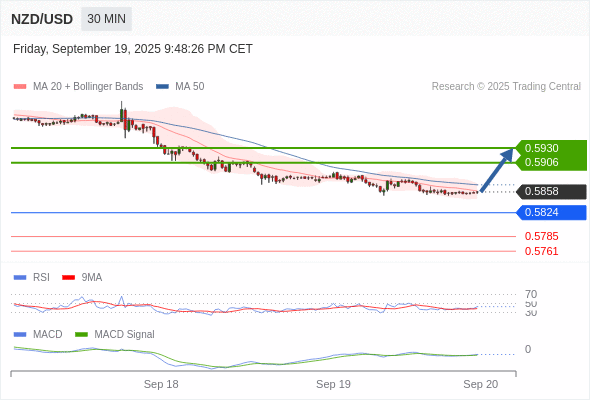Toggle the MA 50 legend label

[x=190, y=87]
